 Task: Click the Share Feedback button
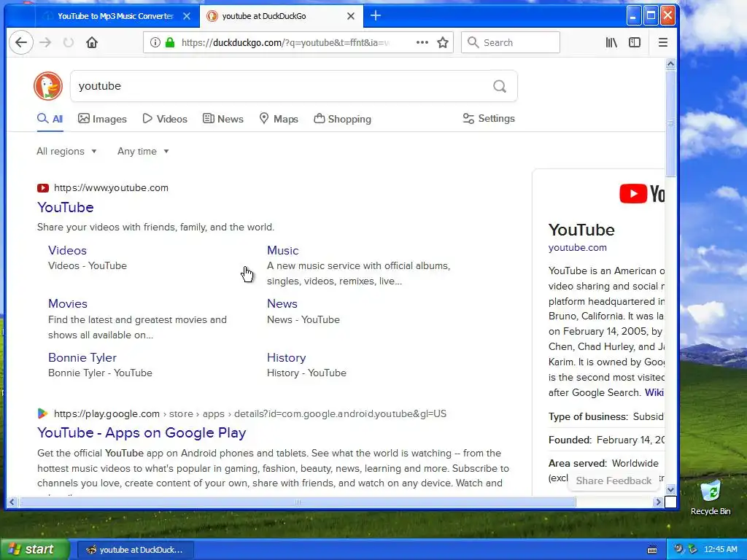pyautogui.click(x=614, y=481)
